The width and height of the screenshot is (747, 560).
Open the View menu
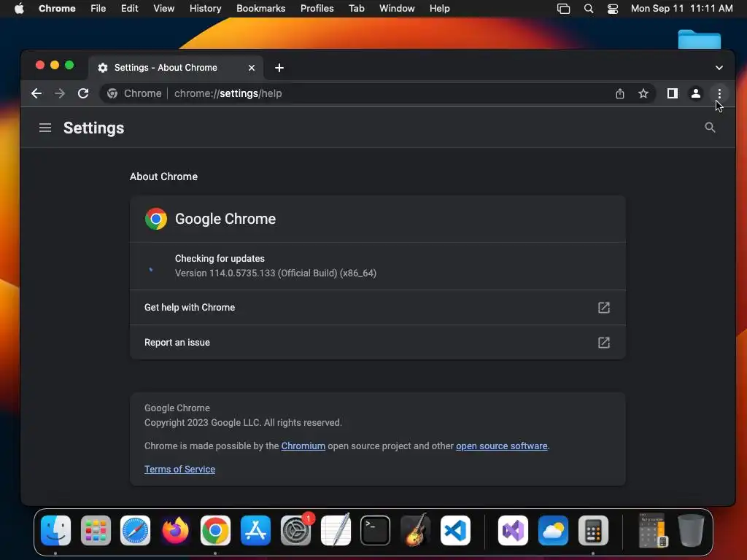[163, 9]
